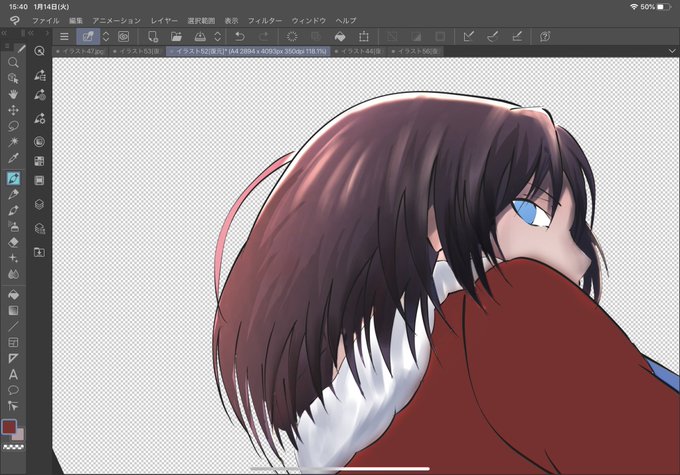
Task: Select the Move layer tool
Action: click(13, 110)
